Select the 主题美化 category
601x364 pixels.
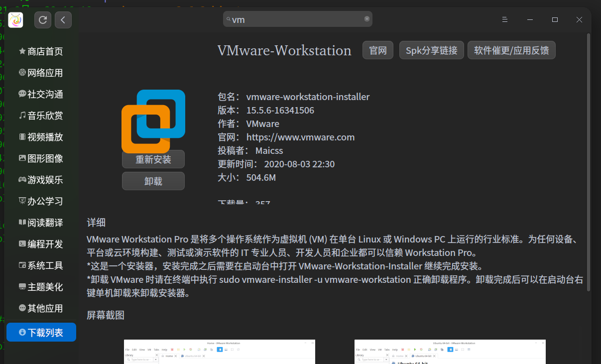pos(41,287)
